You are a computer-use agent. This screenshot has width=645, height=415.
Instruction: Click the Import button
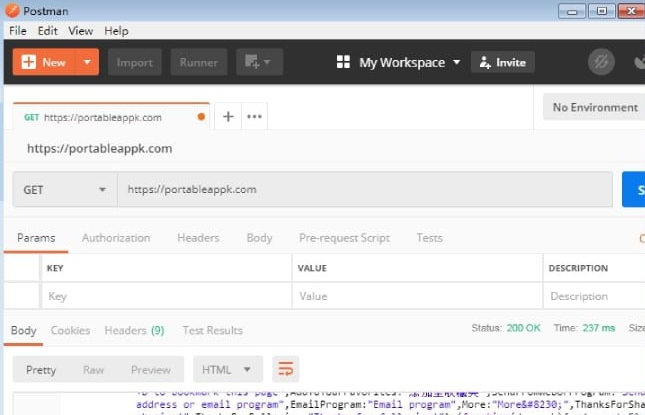point(135,62)
